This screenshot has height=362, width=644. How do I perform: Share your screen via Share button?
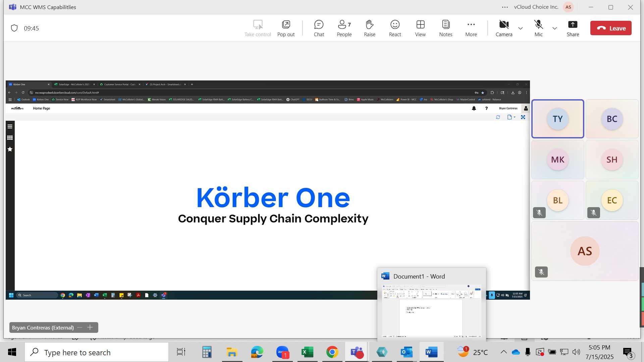(573, 28)
